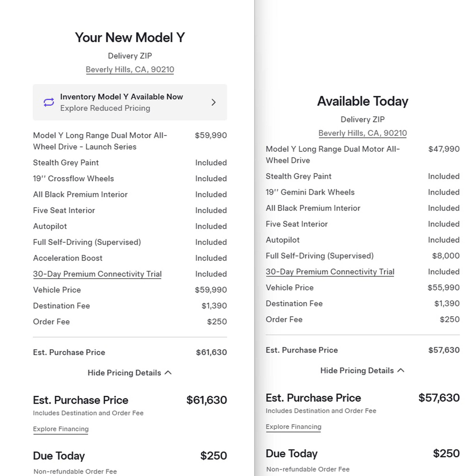
Task: Open the right 30-Day Premium Connectivity Trial link
Action: point(330,272)
